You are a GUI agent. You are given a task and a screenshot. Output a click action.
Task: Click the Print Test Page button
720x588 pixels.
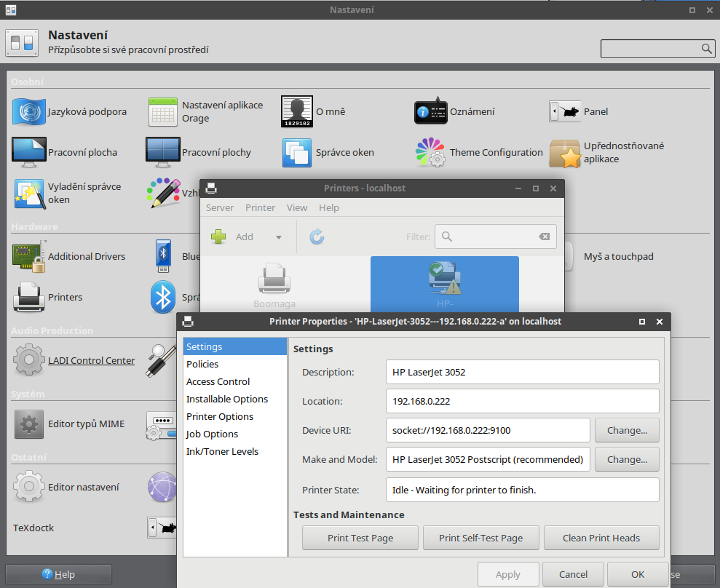click(360, 538)
